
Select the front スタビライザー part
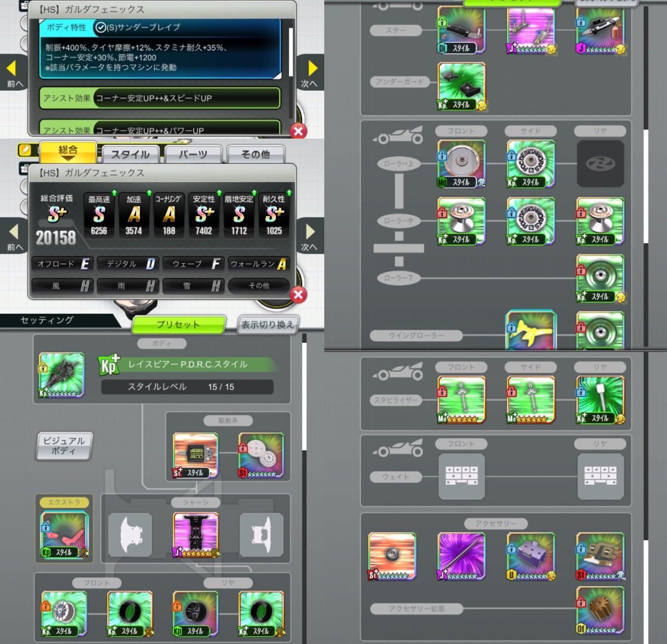(x=461, y=400)
